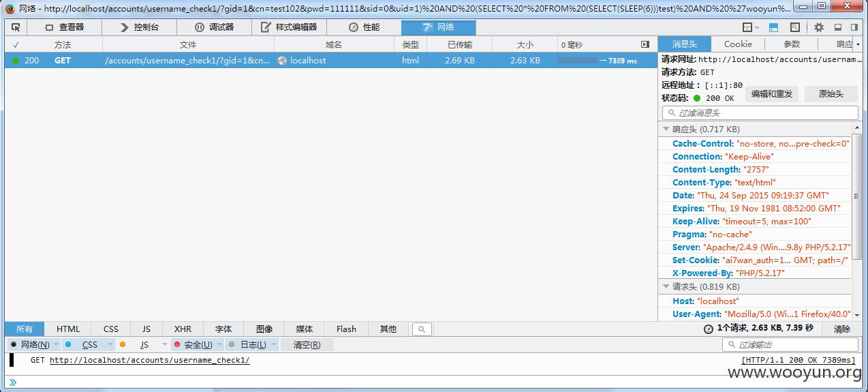Screen dimensions: 868x392
Task: Switch to the 性能 performance tab
Action: (364, 27)
